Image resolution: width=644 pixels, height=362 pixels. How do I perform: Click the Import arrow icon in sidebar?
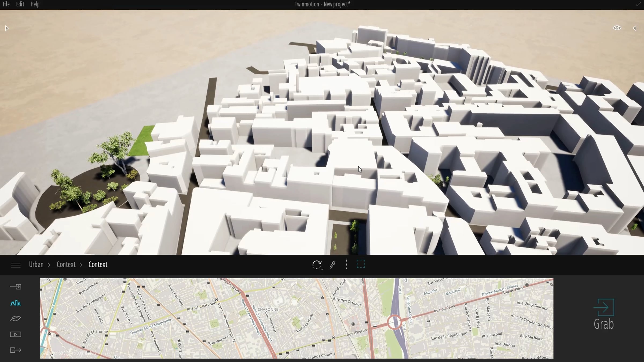16,287
